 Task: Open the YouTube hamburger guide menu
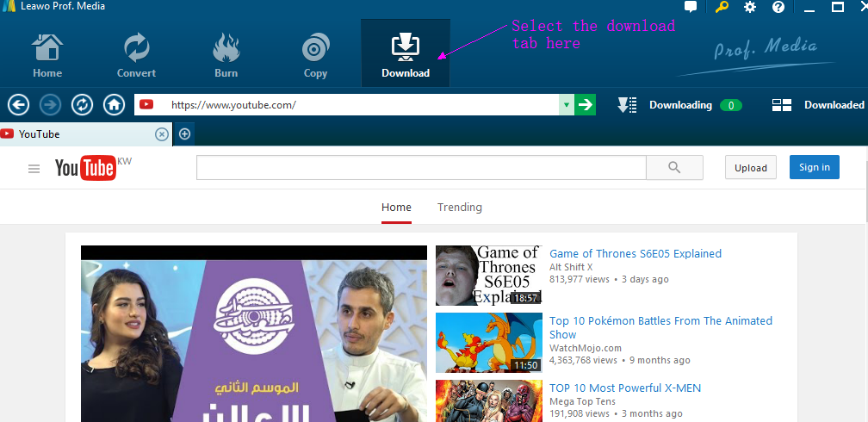pos(34,169)
